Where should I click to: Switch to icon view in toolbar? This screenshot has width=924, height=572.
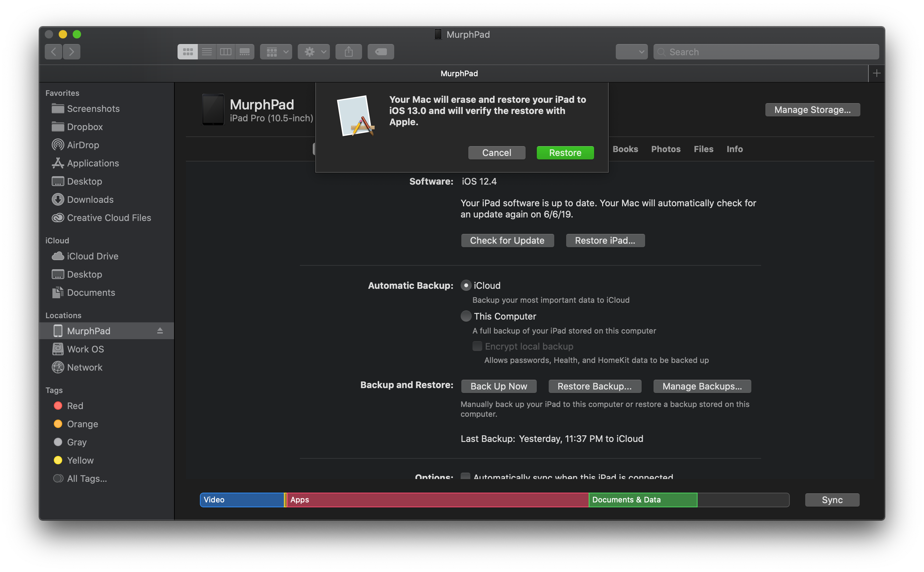click(188, 52)
